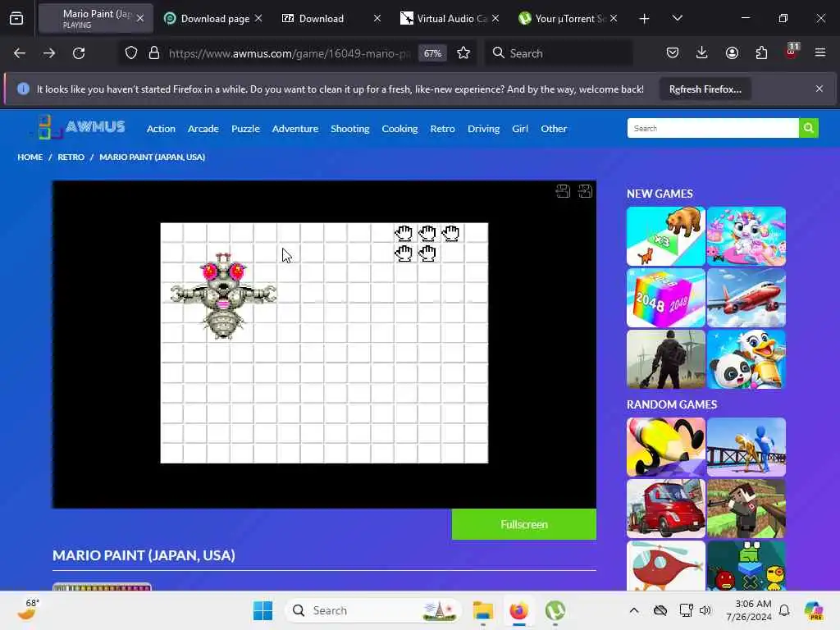Viewport: 840px width, 630px height.
Task: Launch the game in Fullscreen
Action: coord(524,524)
